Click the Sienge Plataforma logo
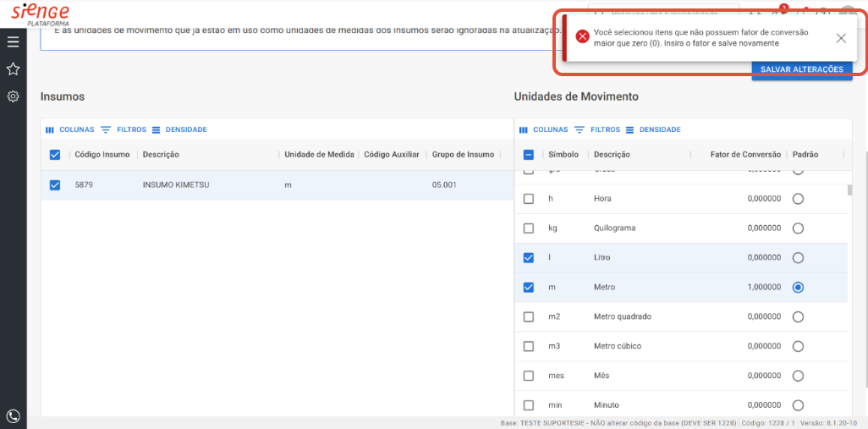Viewport: 868px width, 429px height. (x=41, y=14)
